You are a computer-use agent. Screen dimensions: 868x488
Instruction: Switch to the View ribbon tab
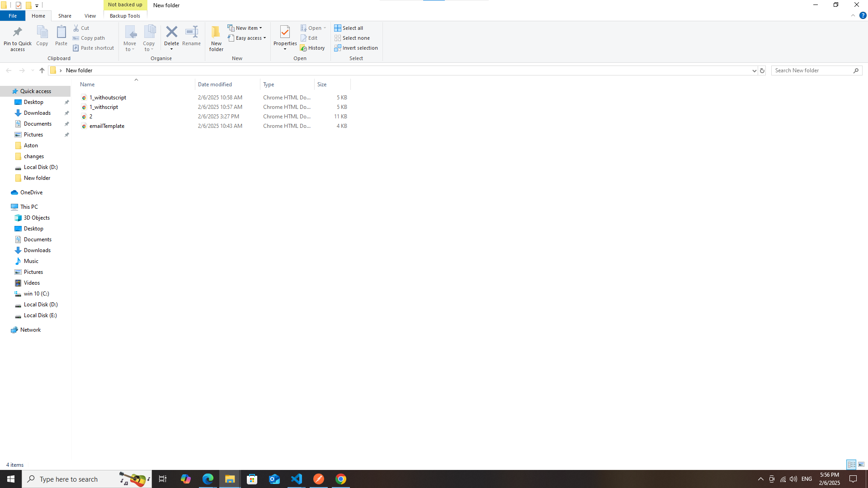(x=90, y=16)
